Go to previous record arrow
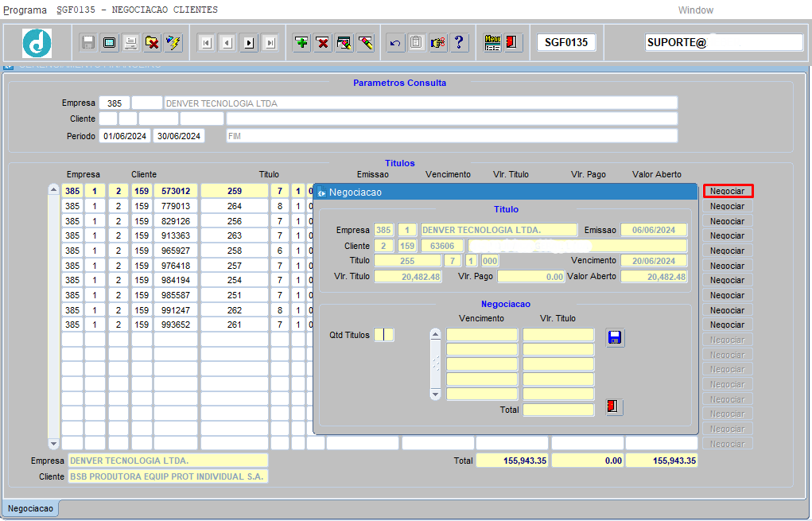 click(x=228, y=43)
